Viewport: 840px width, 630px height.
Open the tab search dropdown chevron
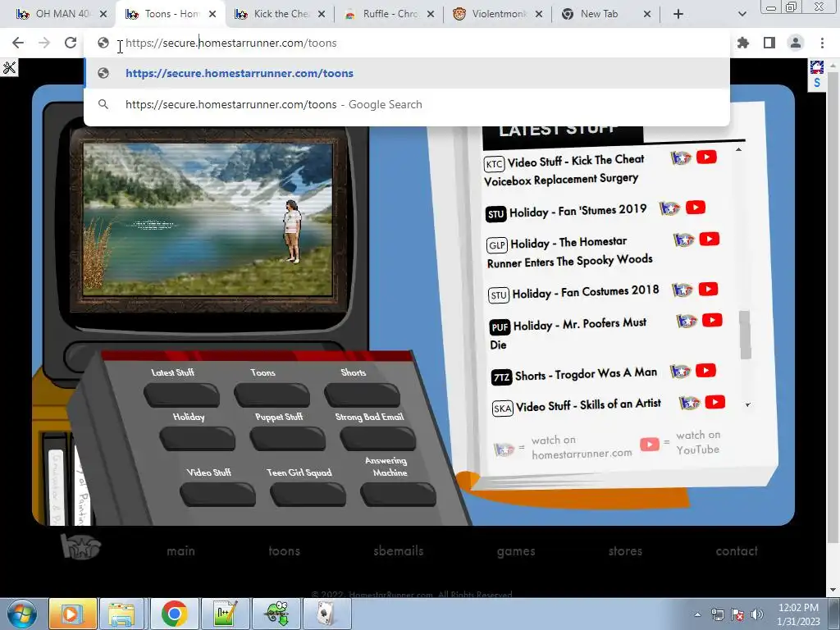click(x=742, y=14)
